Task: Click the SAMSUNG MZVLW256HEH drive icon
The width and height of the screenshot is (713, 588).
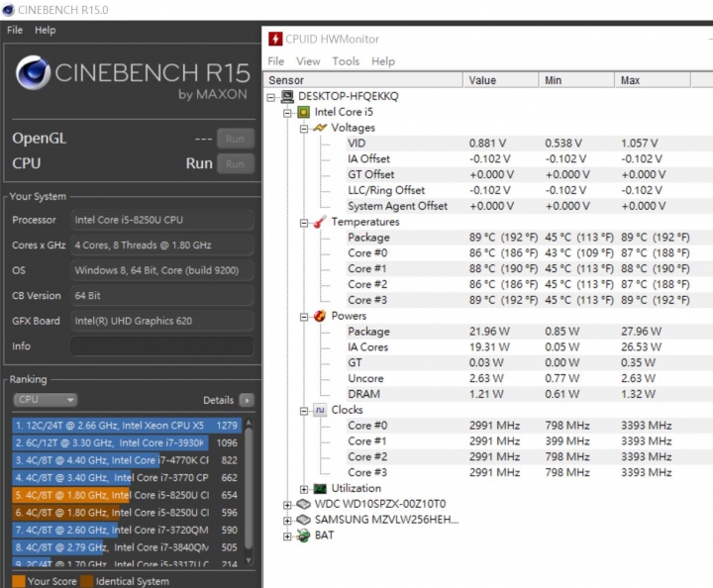Action: click(x=303, y=520)
